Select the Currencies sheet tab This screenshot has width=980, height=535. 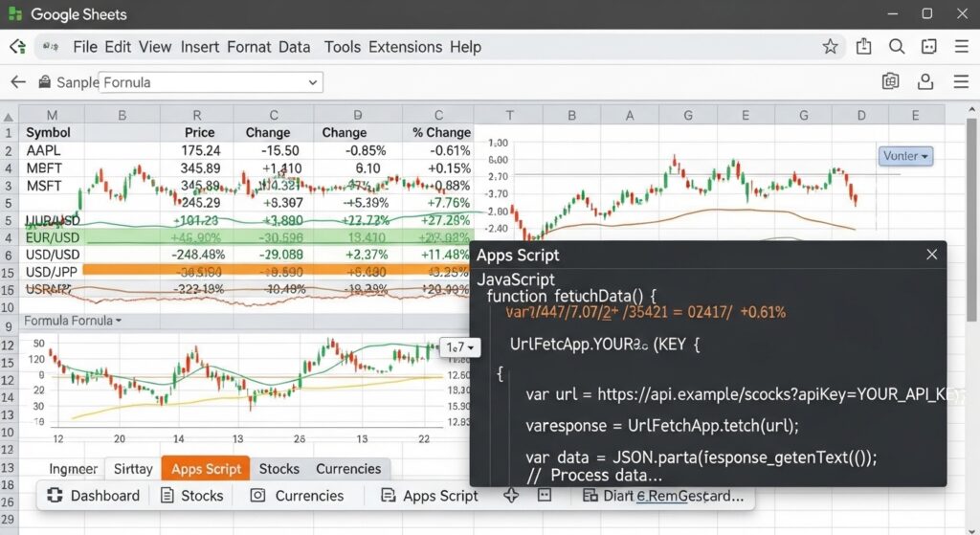[348, 469]
